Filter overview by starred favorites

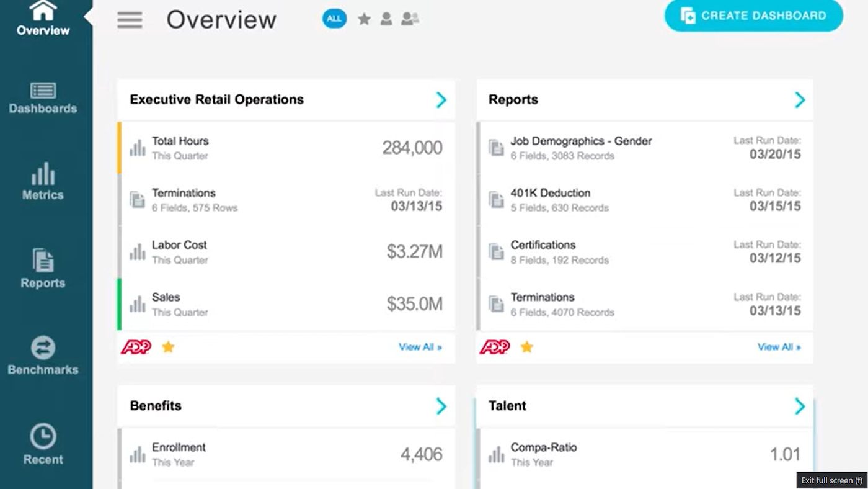click(365, 19)
